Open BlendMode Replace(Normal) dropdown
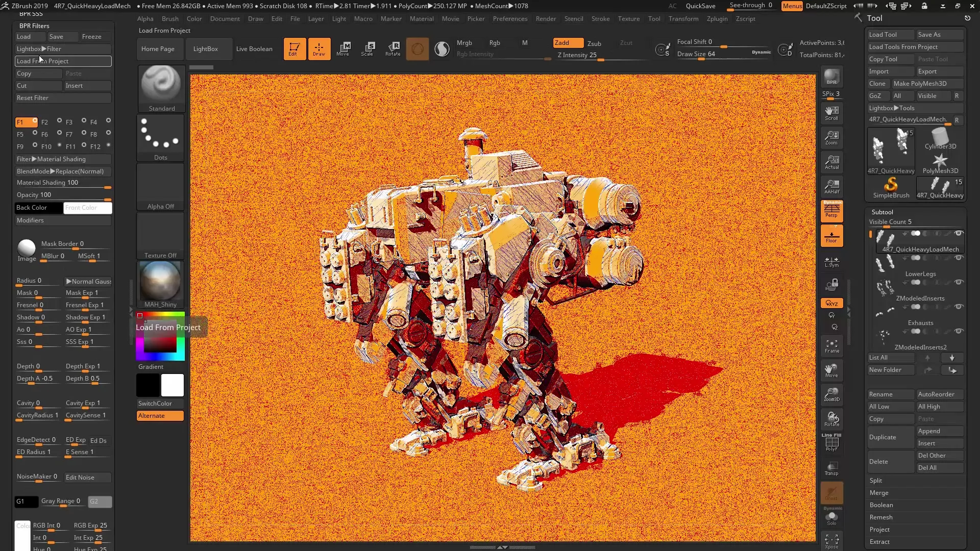 point(63,171)
